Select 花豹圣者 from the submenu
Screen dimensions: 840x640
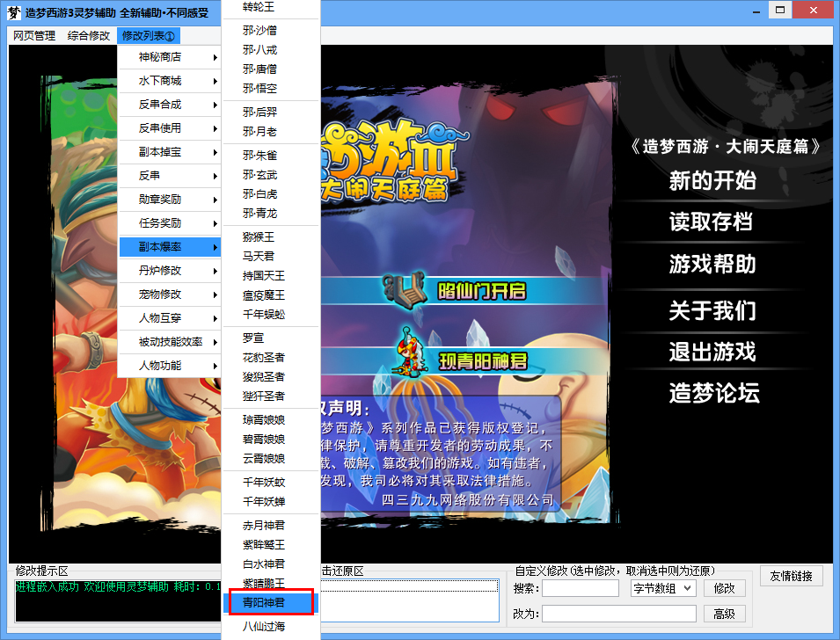pyautogui.click(x=271, y=357)
